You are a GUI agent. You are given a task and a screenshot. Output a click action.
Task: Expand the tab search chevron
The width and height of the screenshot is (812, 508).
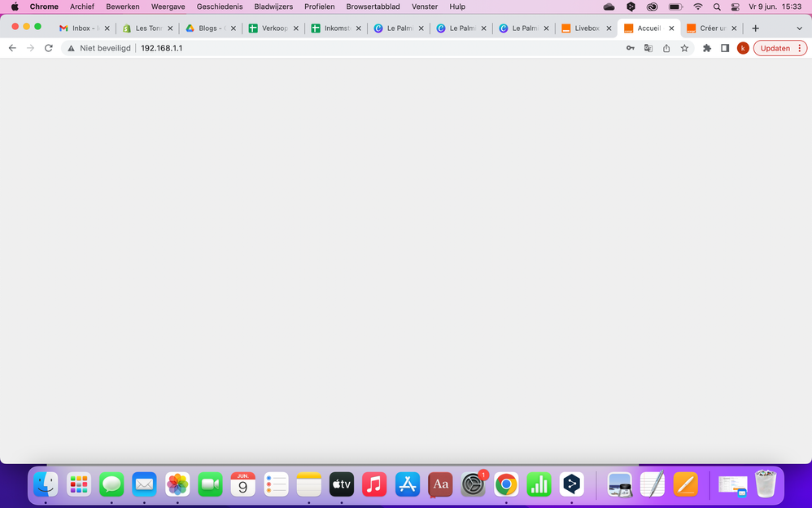click(799, 28)
